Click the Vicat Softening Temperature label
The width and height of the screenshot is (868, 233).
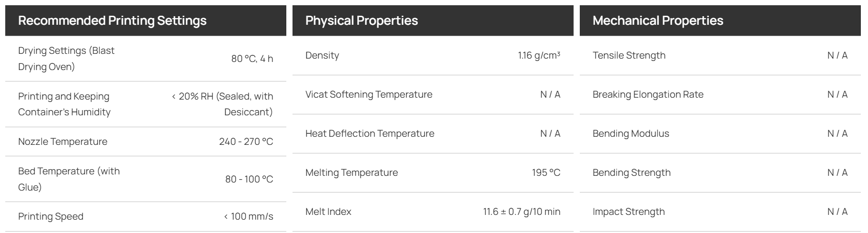pyautogui.click(x=369, y=94)
